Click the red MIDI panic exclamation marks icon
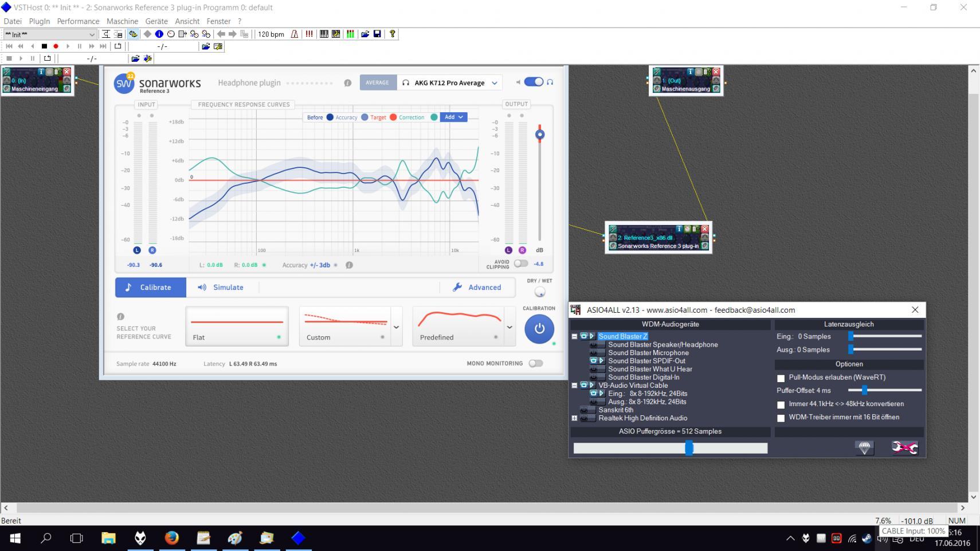Screen dimensions: 980x551 [x=309, y=34]
